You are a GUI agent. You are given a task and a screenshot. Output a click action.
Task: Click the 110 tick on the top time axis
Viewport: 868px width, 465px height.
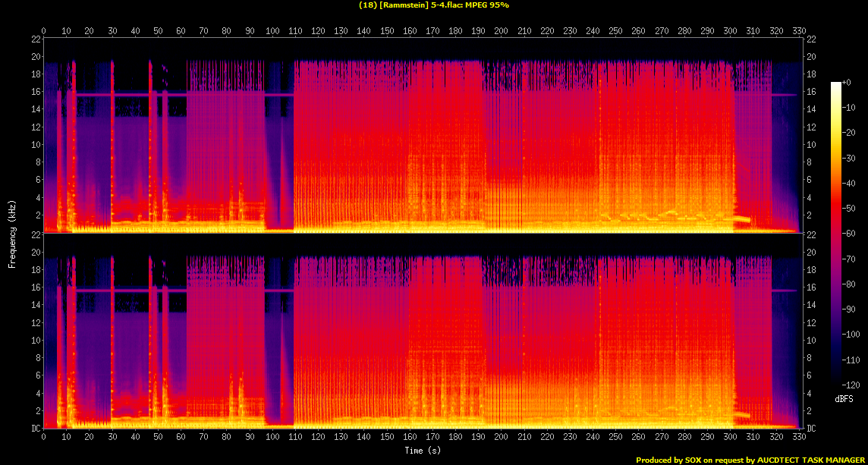(x=295, y=31)
